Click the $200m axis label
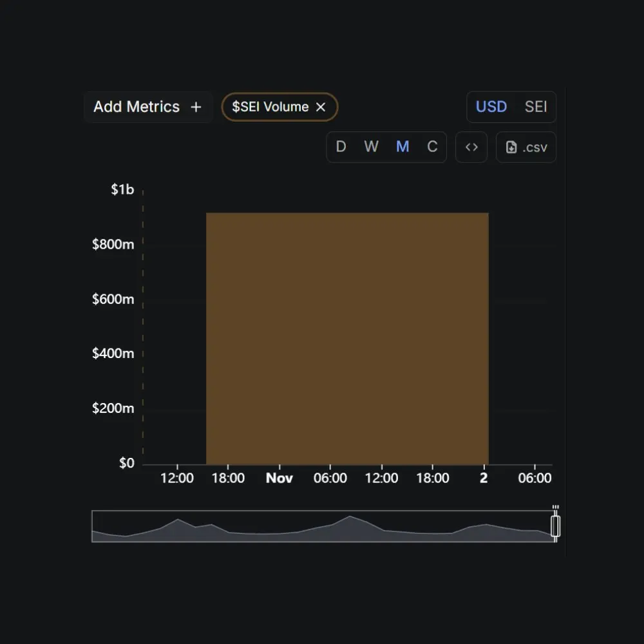Screen dimensions: 644x644 click(x=113, y=408)
